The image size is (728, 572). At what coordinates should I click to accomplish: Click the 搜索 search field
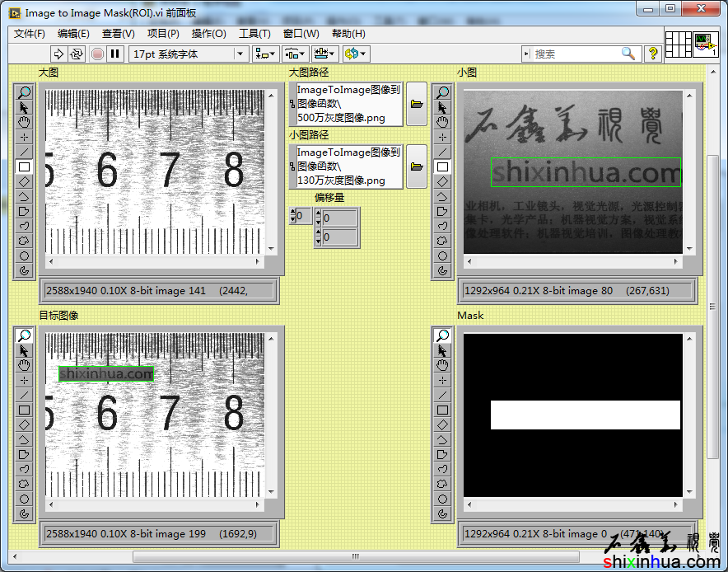tap(576, 54)
